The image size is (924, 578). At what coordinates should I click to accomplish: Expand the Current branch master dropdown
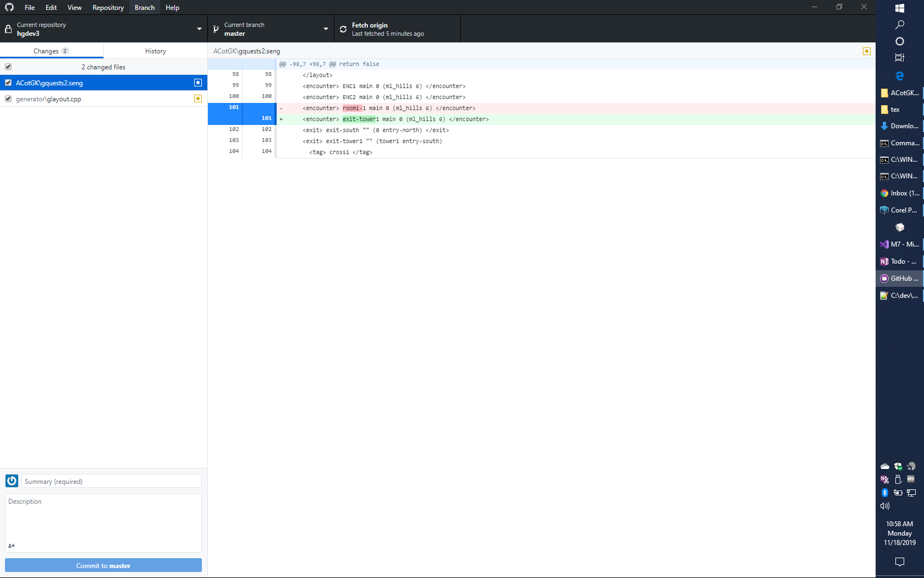[271, 29]
